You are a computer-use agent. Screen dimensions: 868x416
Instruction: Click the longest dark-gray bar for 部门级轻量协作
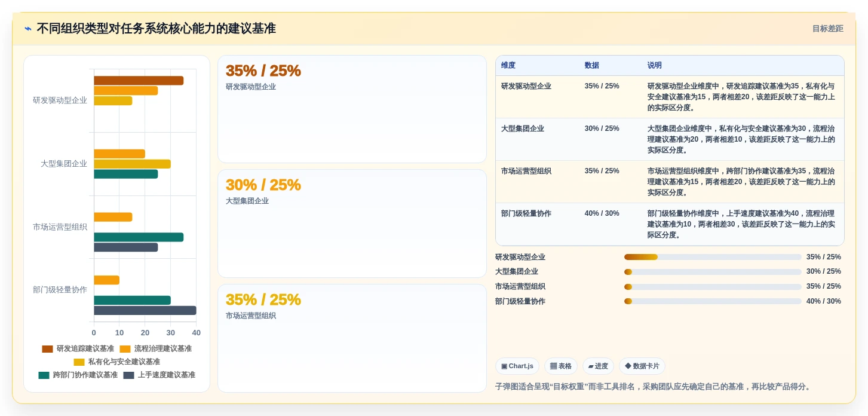coord(145,311)
